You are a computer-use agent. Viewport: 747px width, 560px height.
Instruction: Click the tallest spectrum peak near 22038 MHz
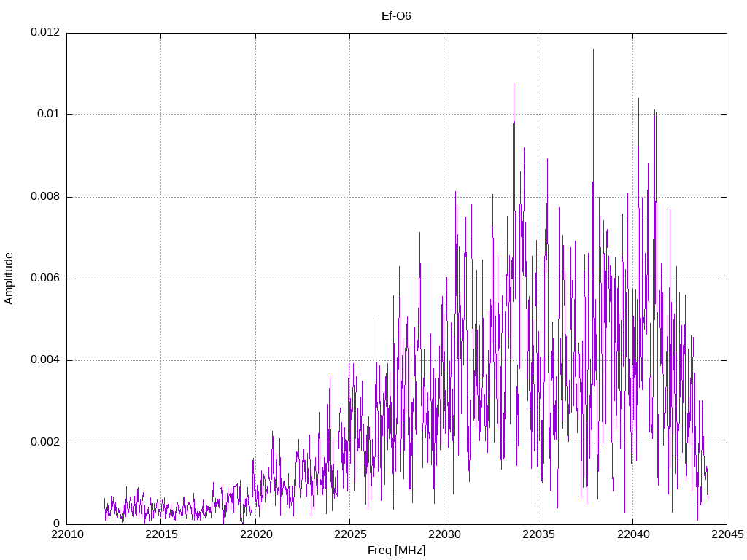(593, 50)
